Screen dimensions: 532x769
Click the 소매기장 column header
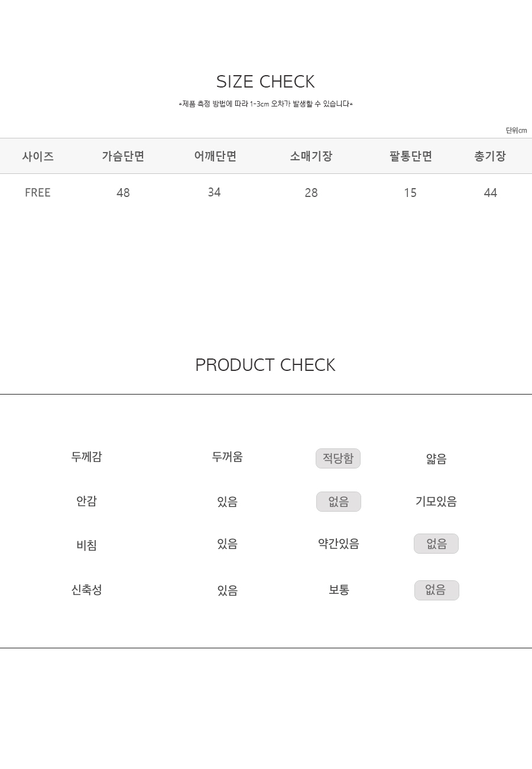point(311,156)
